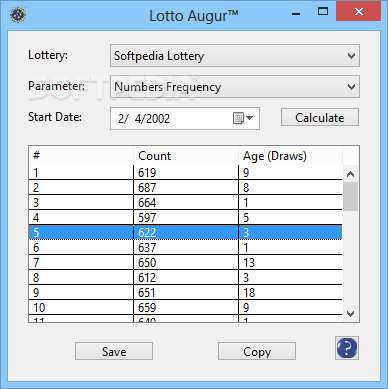Image resolution: width=388 pixels, height=389 pixels.
Task: Click the count value 651
Action: point(147,293)
